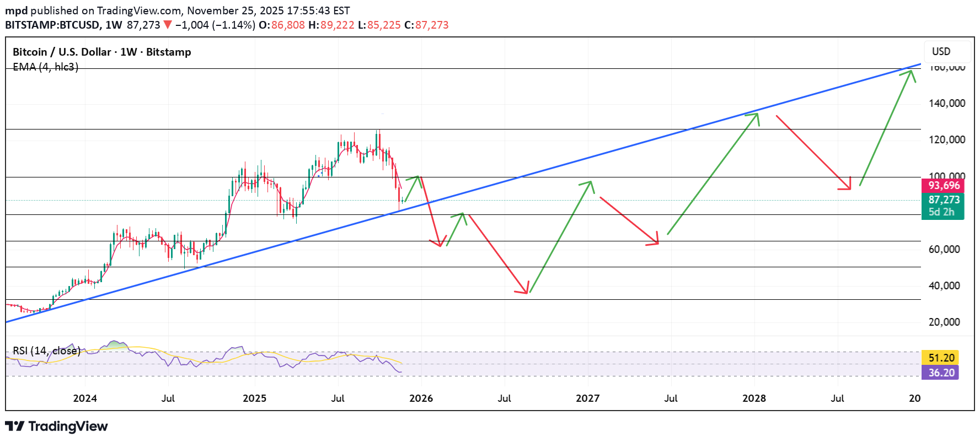Click the red arrow ending in mid-2028
The height and width of the screenshot is (442, 980).
click(813, 152)
